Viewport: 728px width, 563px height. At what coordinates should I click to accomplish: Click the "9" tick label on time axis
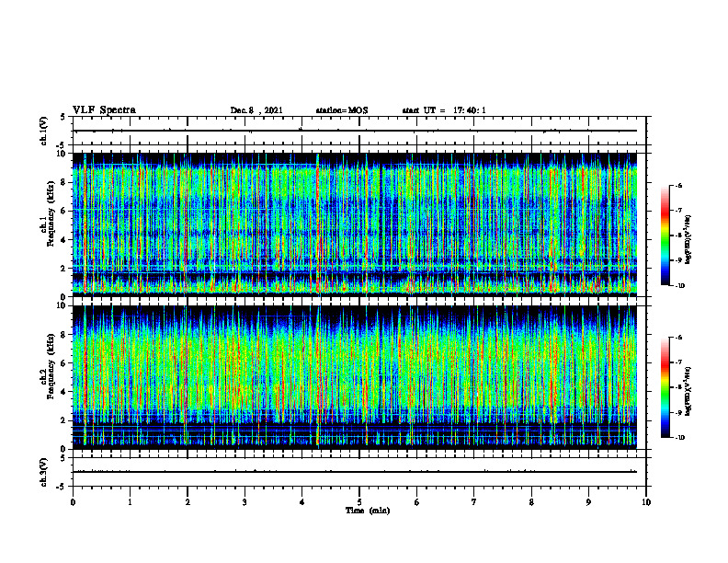click(x=588, y=502)
